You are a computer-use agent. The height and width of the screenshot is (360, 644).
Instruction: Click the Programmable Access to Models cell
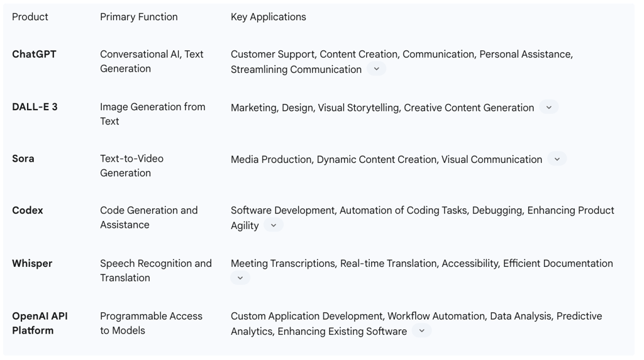tap(152, 323)
